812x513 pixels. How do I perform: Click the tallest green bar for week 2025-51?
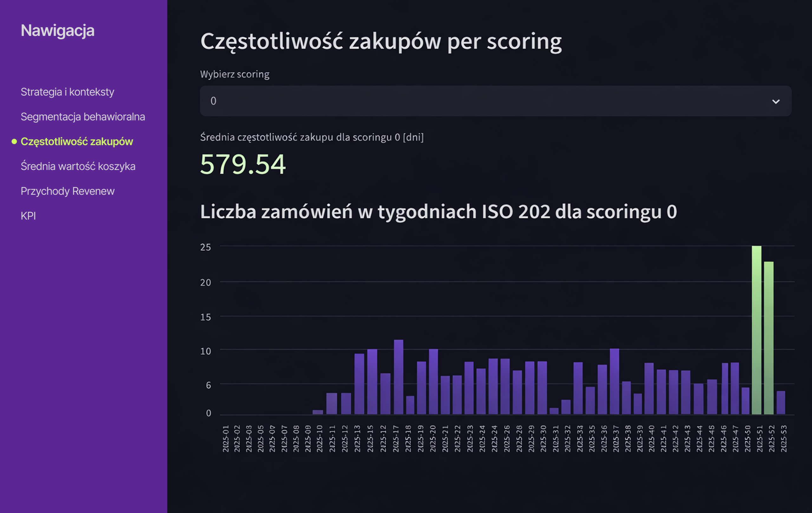[x=756, y=331]
